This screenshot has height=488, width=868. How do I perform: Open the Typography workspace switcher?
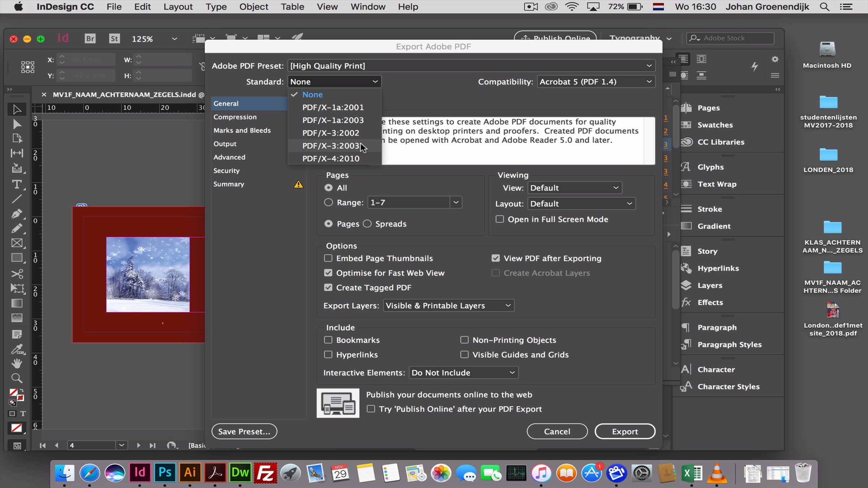click(x=641, y=38)
